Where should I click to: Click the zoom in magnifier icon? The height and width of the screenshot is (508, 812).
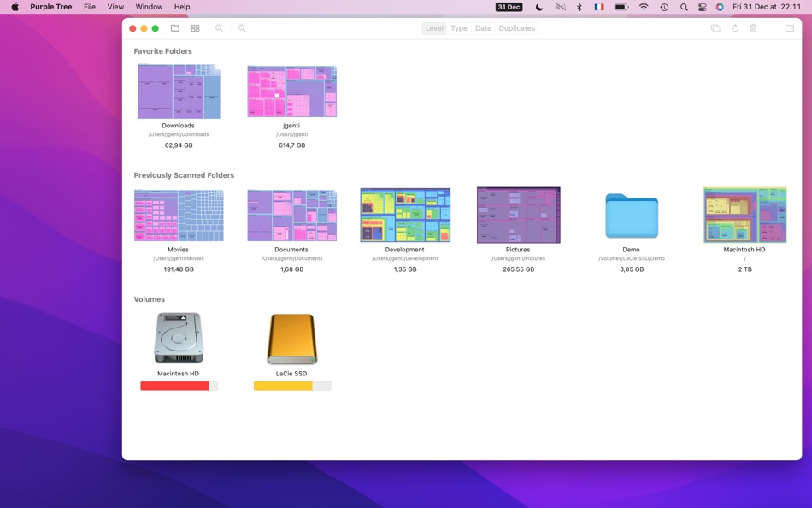pos(242,28)
